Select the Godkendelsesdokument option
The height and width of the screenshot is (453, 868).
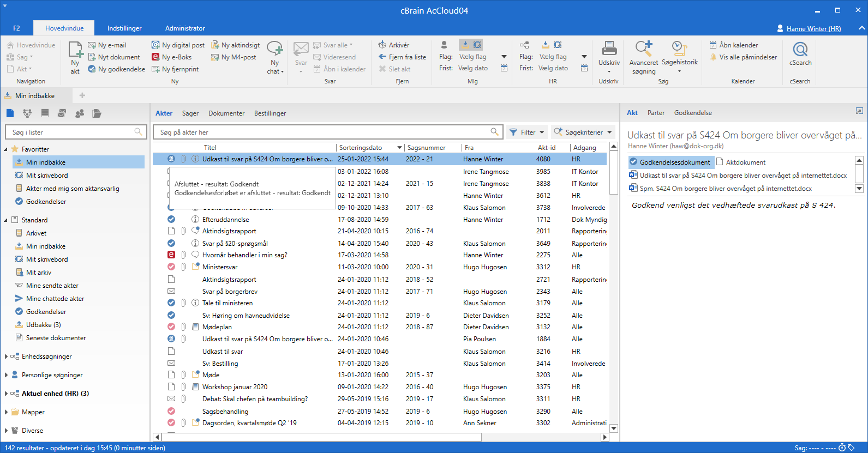[671, 162]
